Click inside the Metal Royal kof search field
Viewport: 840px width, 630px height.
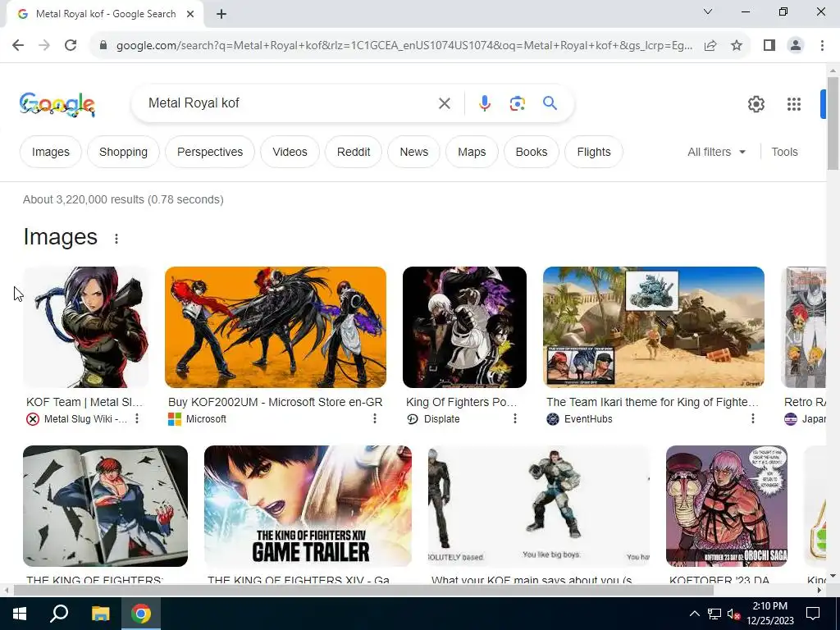point(290,103)
